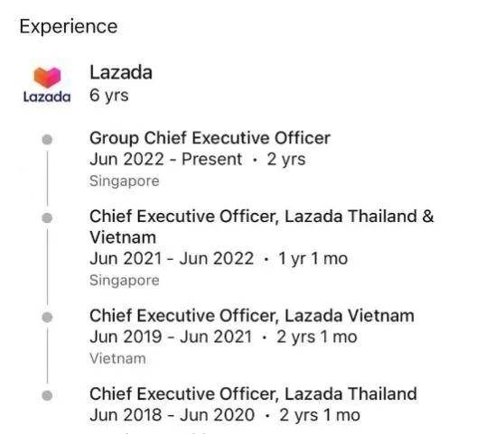
Task: Click the Jun 2022 - Present date line
Action: tap(198, 159)
